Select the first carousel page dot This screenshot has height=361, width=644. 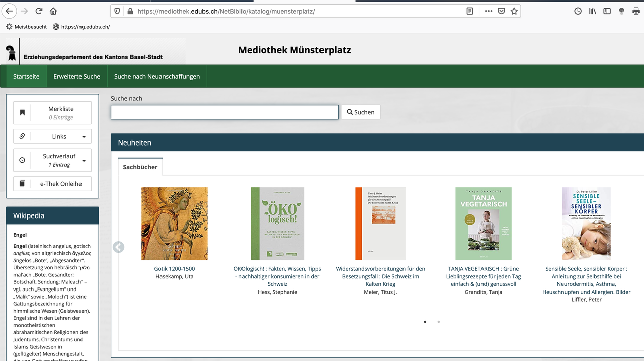tap(425, 322)
